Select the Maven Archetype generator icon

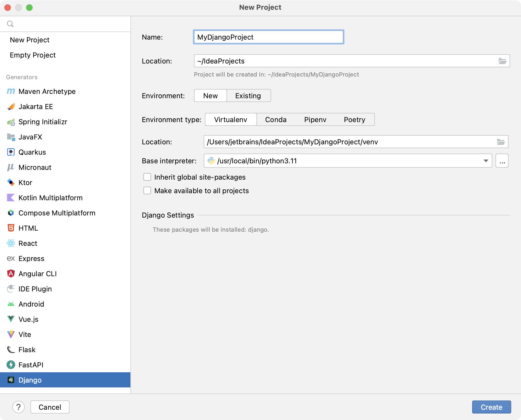click(x=11, y=91)
